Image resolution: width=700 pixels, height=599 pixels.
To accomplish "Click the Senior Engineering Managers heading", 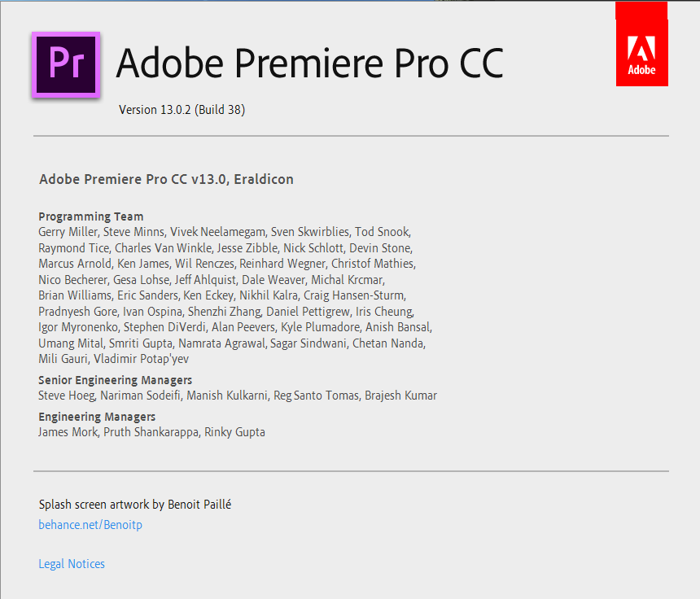I will (116, 380).
